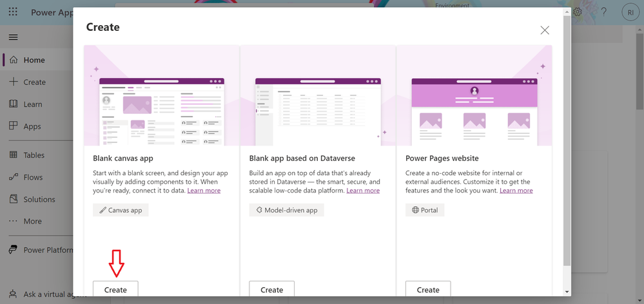Click the virtual agent icon

click(x=14, y=294)
